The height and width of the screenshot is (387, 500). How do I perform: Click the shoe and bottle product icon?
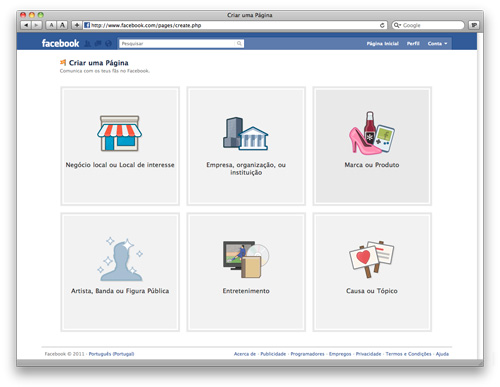click(372, 133)
